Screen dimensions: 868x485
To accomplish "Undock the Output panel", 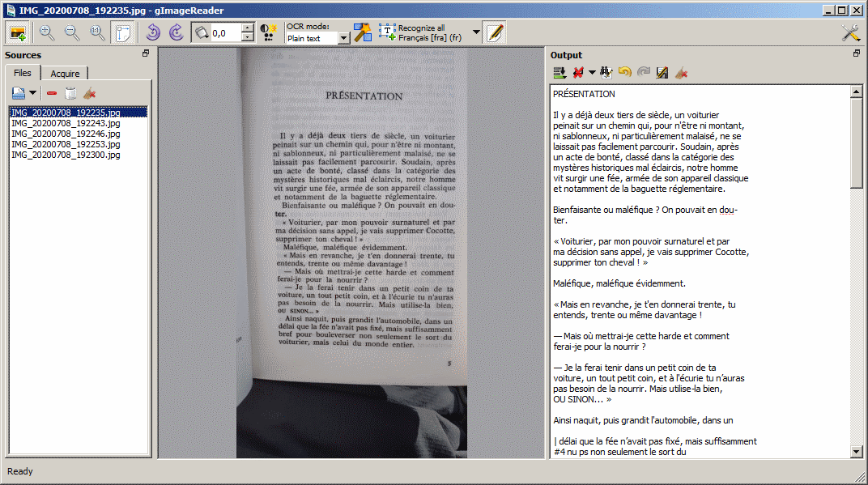I will [x=857, y=53].
